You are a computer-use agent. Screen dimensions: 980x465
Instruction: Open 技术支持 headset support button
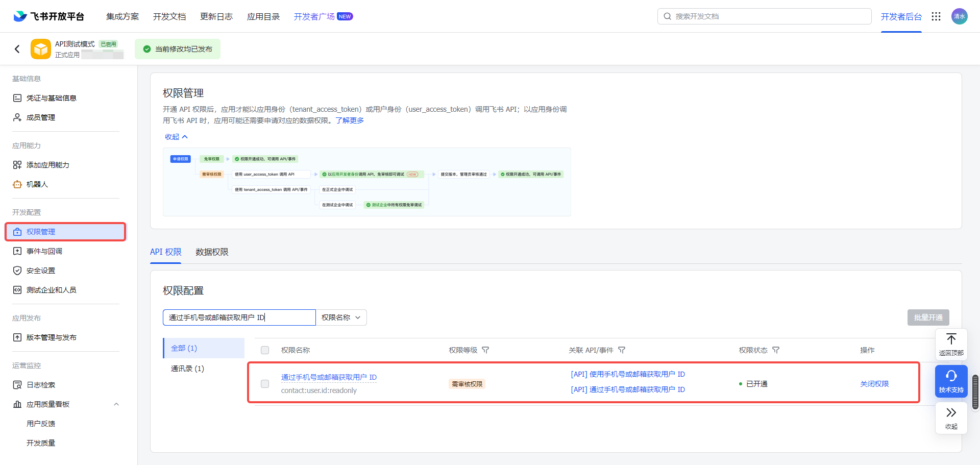click(x=951, y=381)
